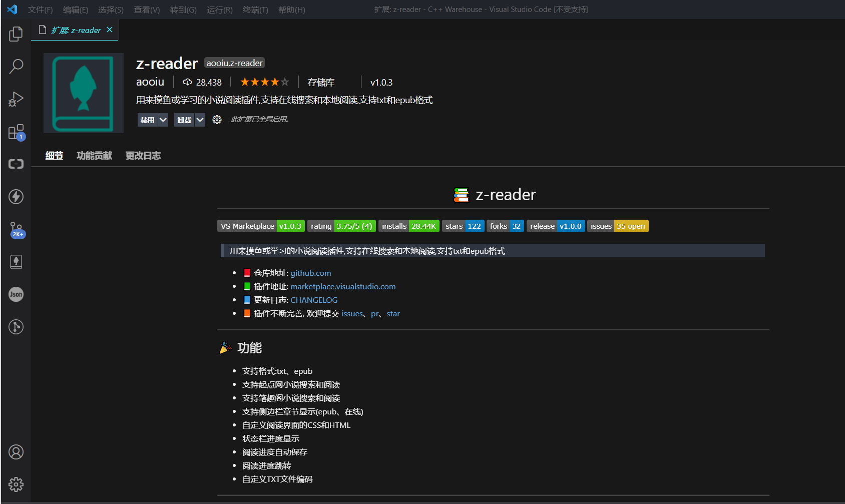Click the z-reader extension logo image
The width and height of the screenshot is (845, 504).
tap(84, 93)
